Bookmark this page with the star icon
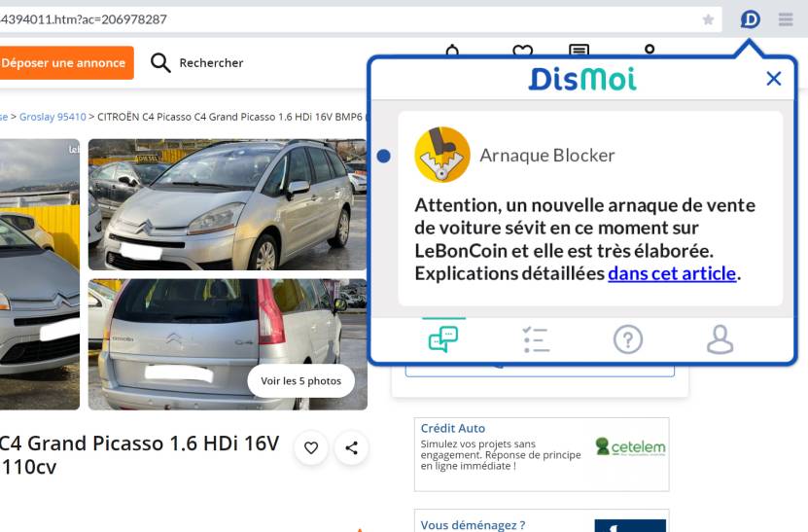This screenshot has width=808, height=532. coord(708,19)
